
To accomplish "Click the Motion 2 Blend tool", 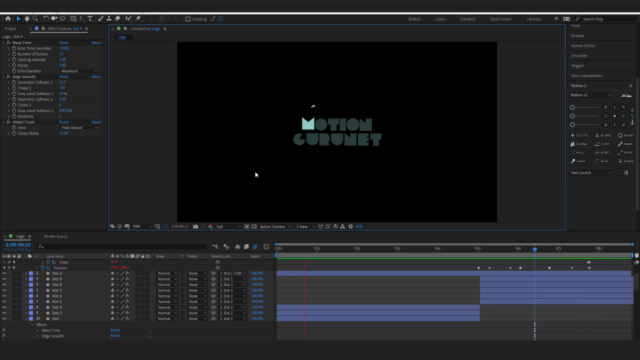I will click(x=603, y=135).
